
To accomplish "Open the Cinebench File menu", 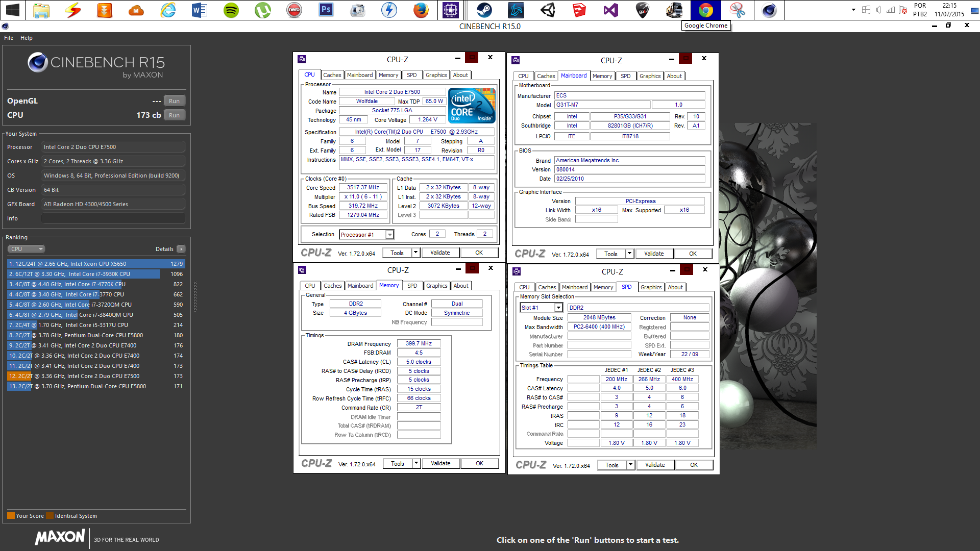I will tap(9, 38).
